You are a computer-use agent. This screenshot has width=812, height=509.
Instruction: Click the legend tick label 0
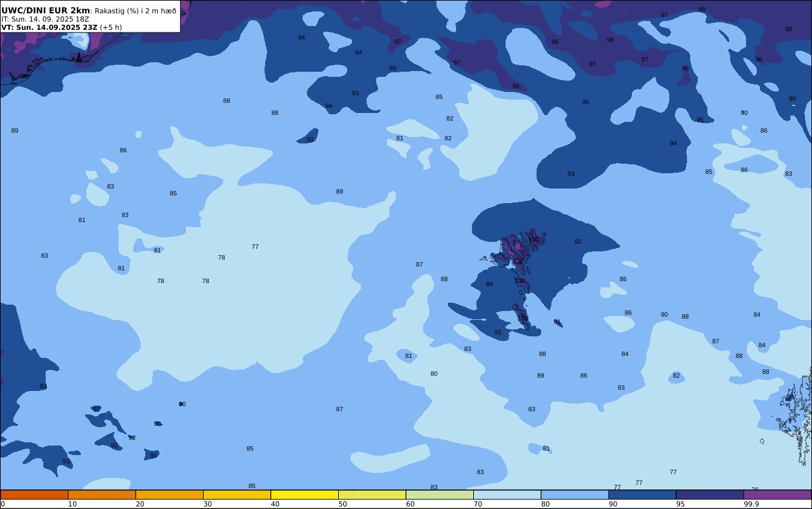click(3, 504)
